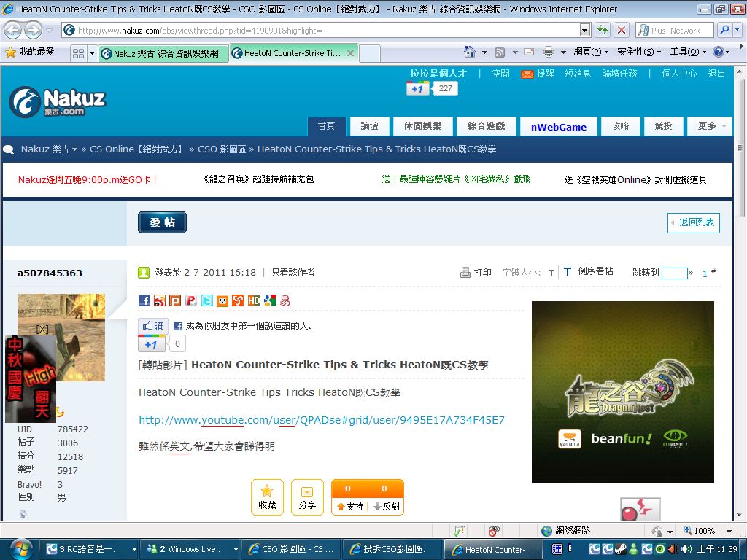Image resolution: width=747 pixels, height=560 pixels.
Task: Click the Nakuz logo
Action: tap(58, 102)
